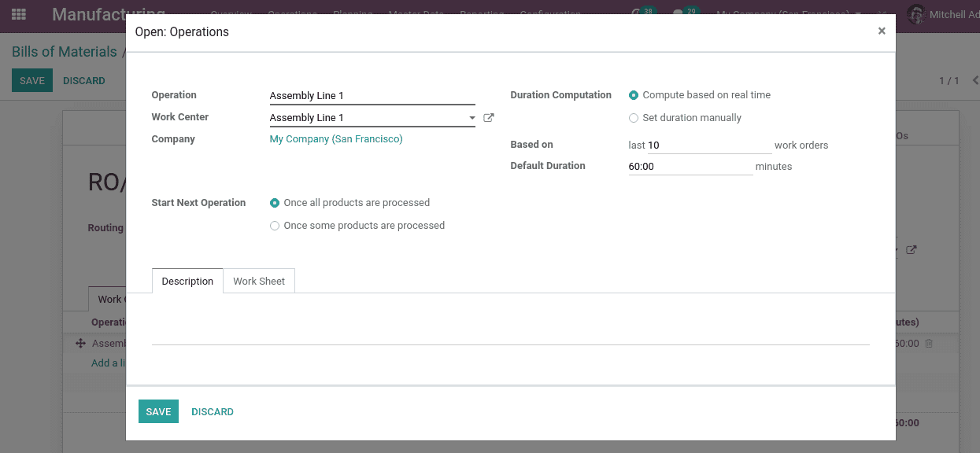Discard changes in the dialog footer
The image size is (980, 453).
point(213,412)
